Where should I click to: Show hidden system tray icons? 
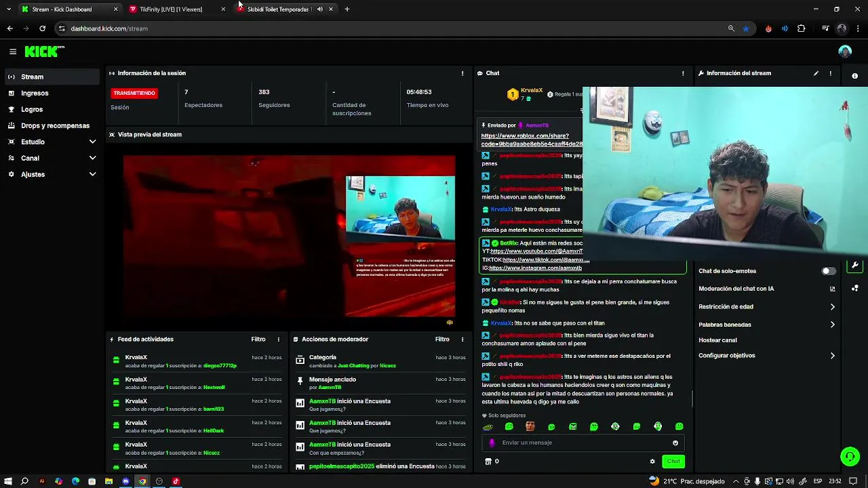736,481
